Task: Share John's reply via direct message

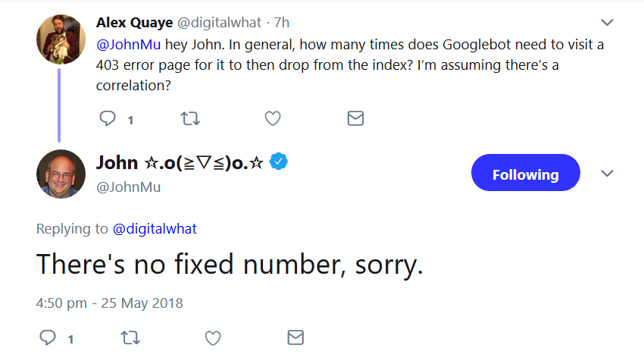Action: (x=295, y=337)
